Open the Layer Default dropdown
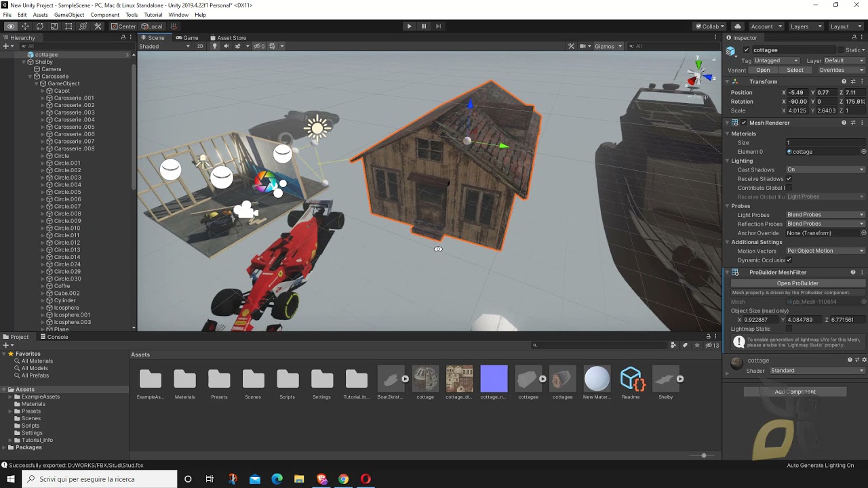 coord(844,60)
